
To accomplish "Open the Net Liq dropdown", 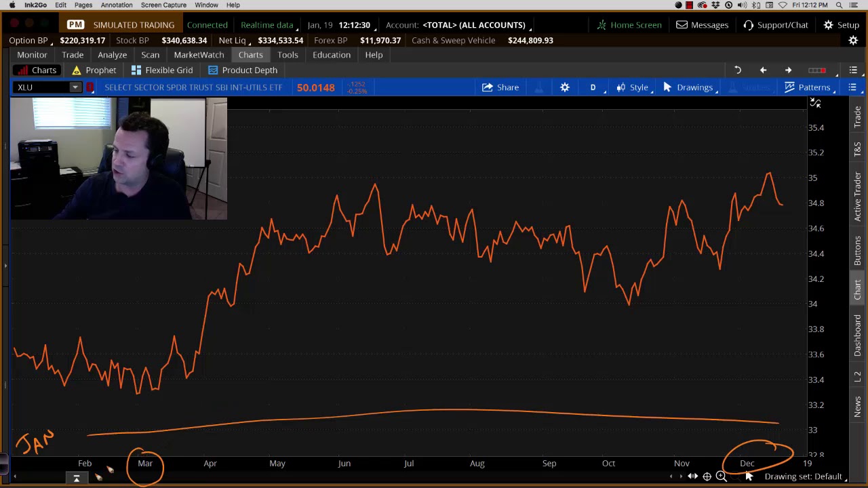I will 235,41.
